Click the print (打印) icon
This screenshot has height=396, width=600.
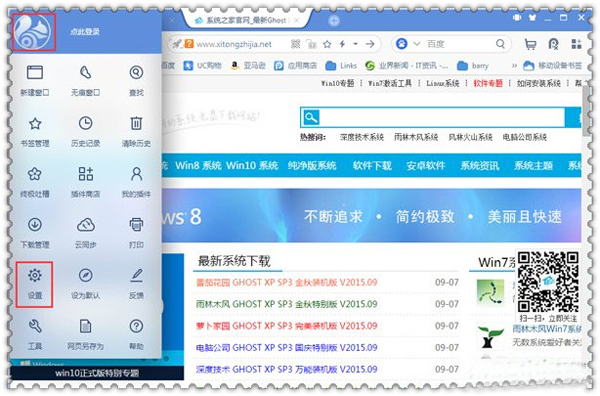click(136, 225)
